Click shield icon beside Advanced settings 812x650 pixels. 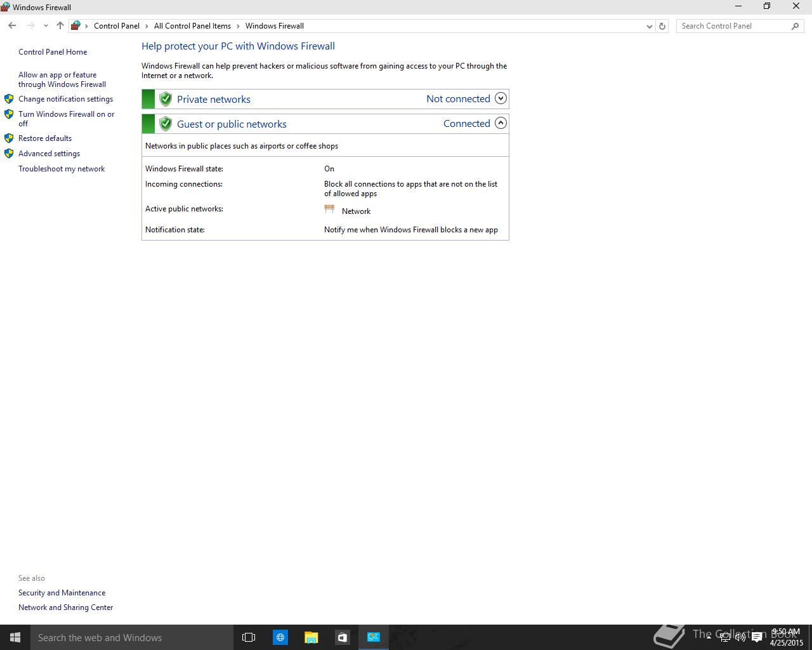pyautogui.click(x=9, y=153)
